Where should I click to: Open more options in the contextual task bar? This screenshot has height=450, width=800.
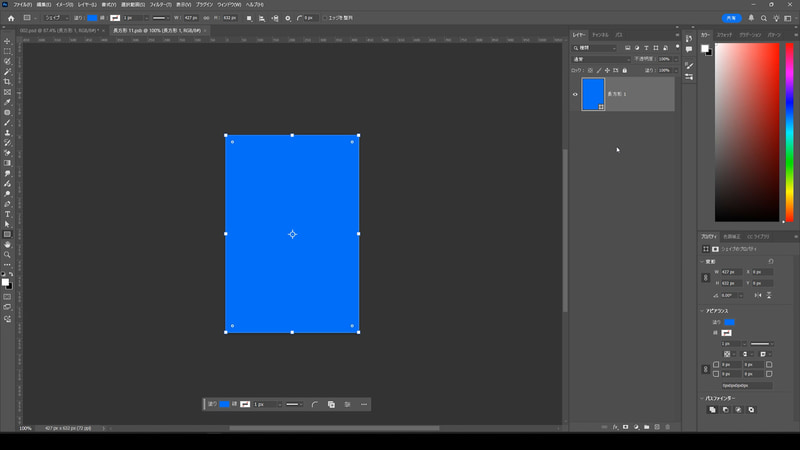(x=364, y=405)
